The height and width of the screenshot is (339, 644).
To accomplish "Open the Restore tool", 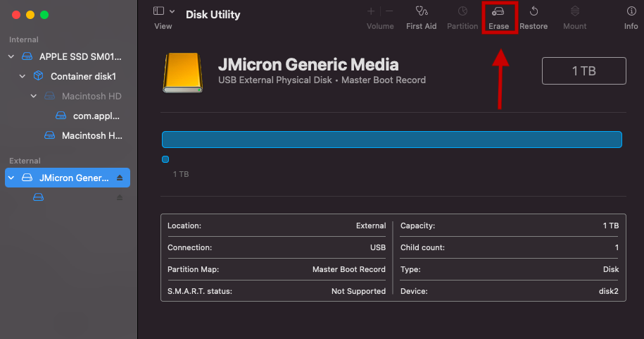I will point(533,18).
